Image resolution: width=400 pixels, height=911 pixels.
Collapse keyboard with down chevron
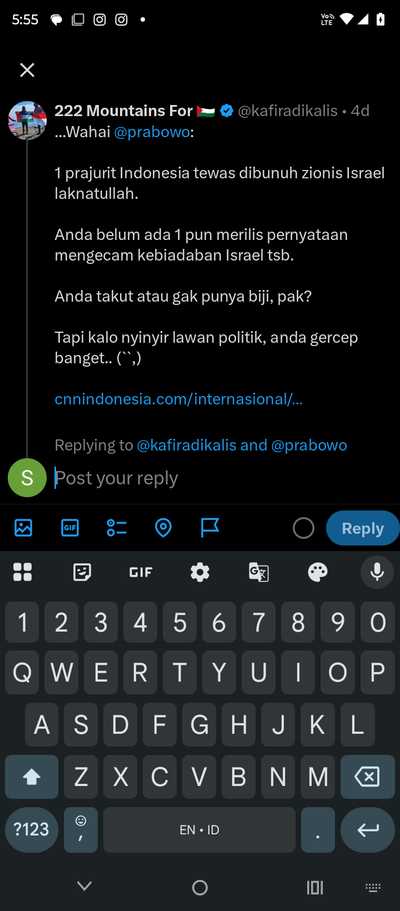pos(84,887)
